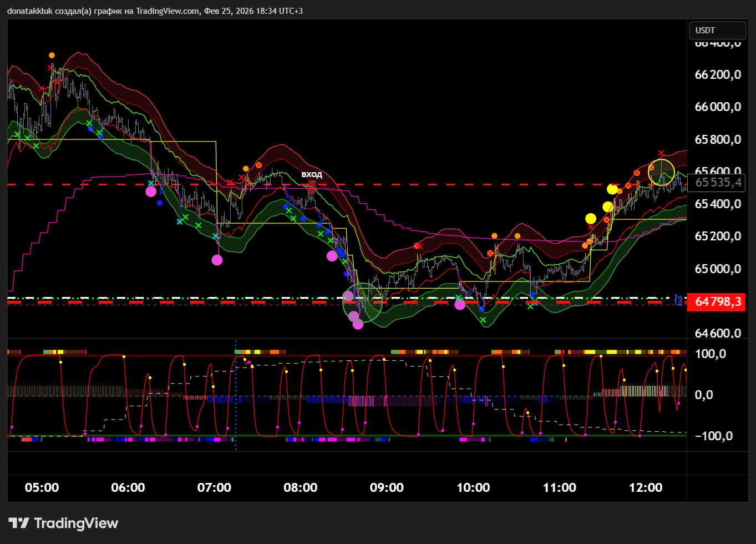Viewport: 756px width, 544px height.
Task: Click the lowest pink dot near 64 600
Action: click(x=358, y=324)
